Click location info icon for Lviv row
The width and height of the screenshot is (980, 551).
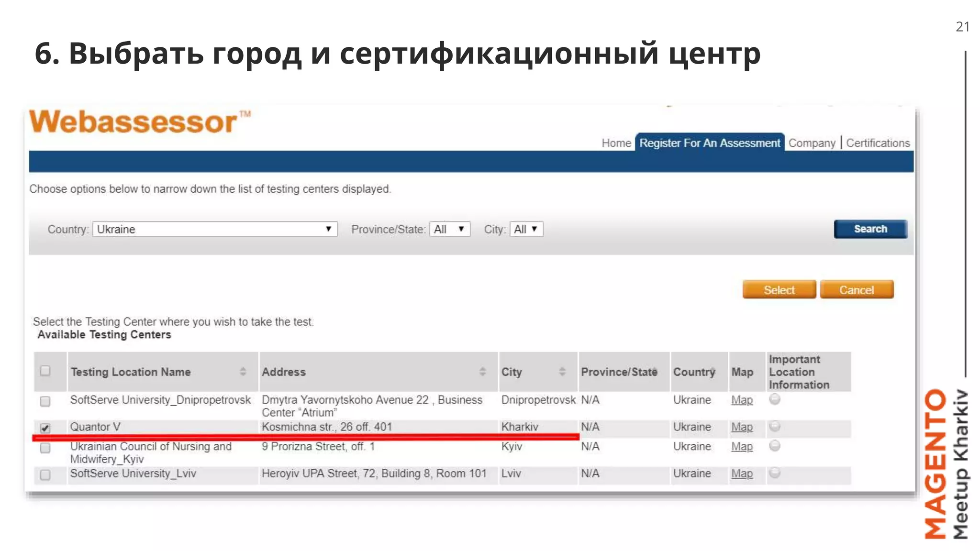(775, 473)
